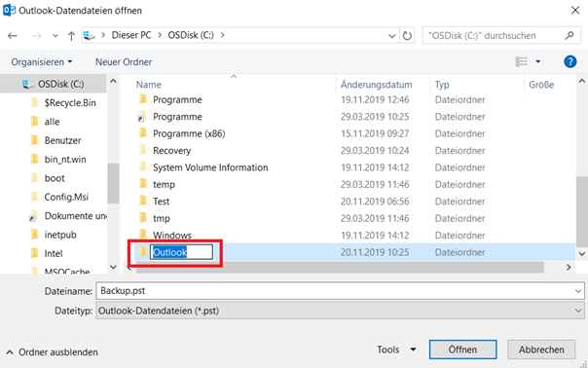Open the recent locations dropdown arrow
Screen dimensions: 588x368
55,36
